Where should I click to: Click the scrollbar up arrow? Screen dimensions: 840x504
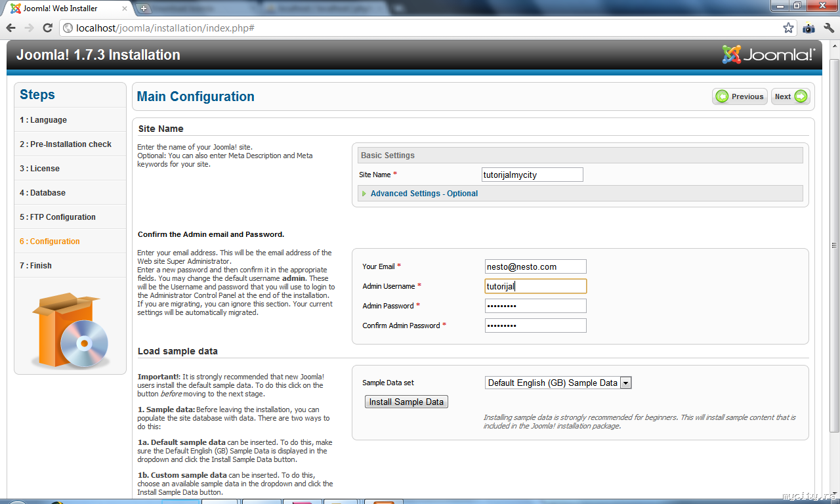pyautogui.click(x=835, y=45)
